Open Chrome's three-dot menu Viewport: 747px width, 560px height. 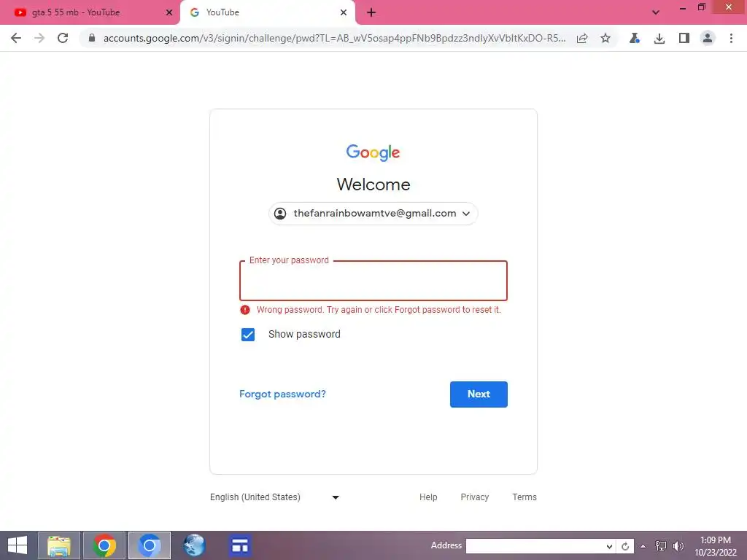pyautogui.click(x=731, y=38)
